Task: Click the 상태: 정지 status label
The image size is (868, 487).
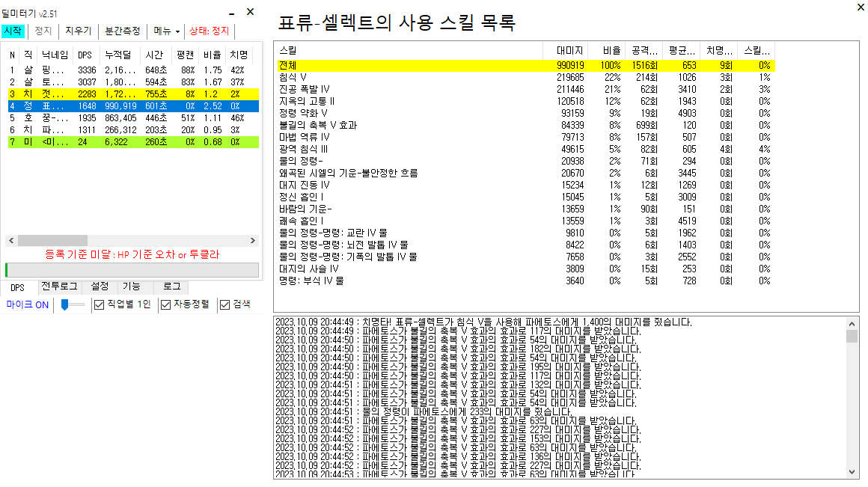Action: [210, 31]
